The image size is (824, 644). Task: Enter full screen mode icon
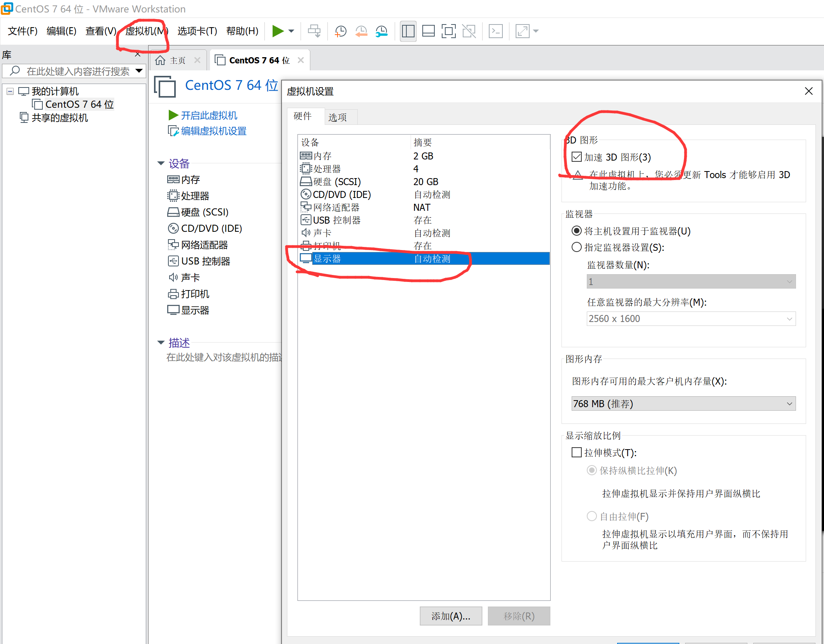448,31
